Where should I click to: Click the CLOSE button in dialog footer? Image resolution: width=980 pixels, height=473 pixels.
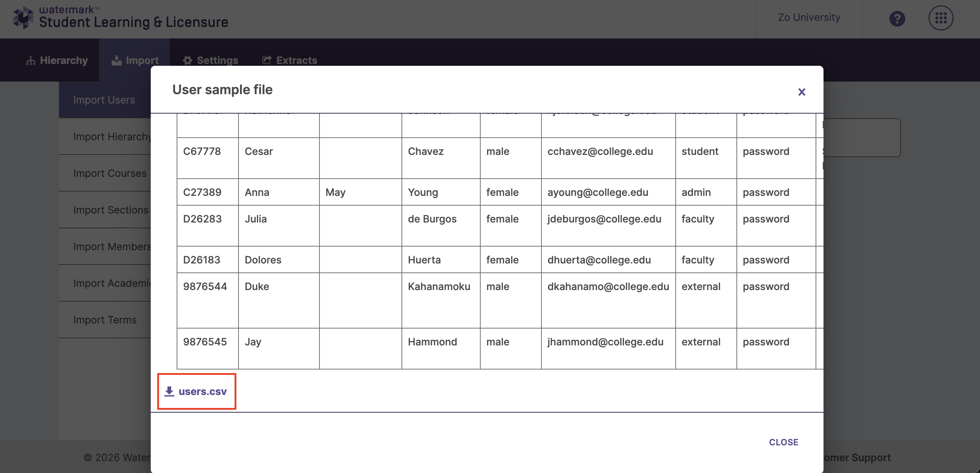(783, 442)
